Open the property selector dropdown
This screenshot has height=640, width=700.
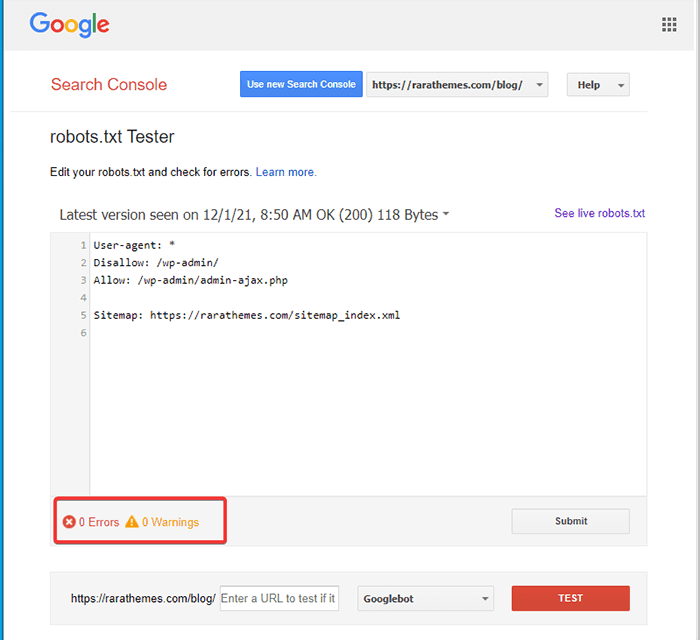pyautogui.click(x=458, y=85)
